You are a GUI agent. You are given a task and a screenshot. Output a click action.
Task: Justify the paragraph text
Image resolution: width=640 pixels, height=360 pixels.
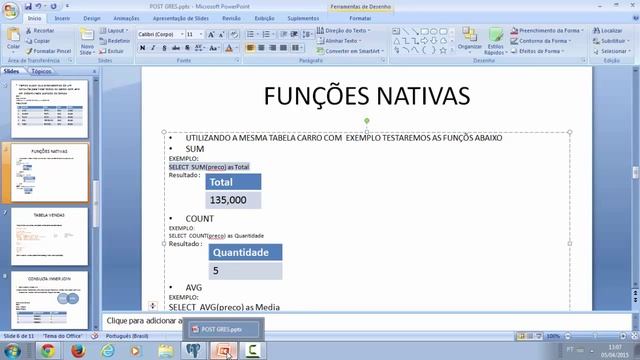[x=283, y=48]
